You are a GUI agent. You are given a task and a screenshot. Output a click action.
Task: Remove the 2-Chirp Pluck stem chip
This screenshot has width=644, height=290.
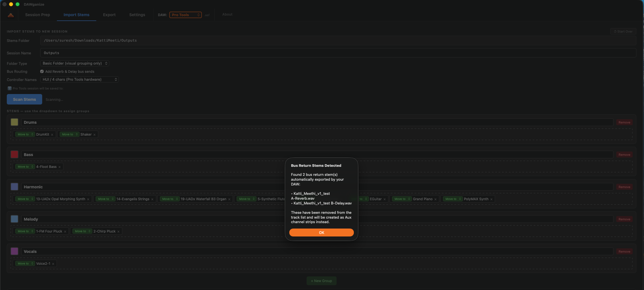(x=118, y=231)
